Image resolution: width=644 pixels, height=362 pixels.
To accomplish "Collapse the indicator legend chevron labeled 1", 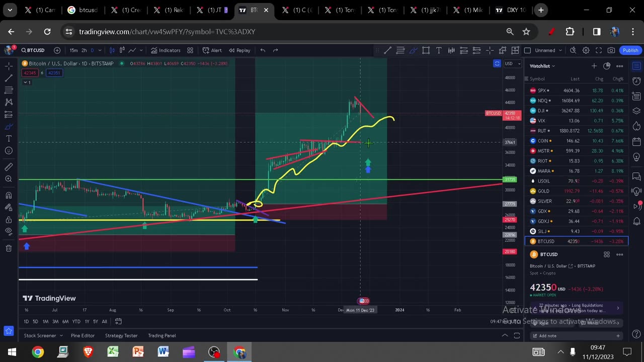I will [x=27, y=82].
